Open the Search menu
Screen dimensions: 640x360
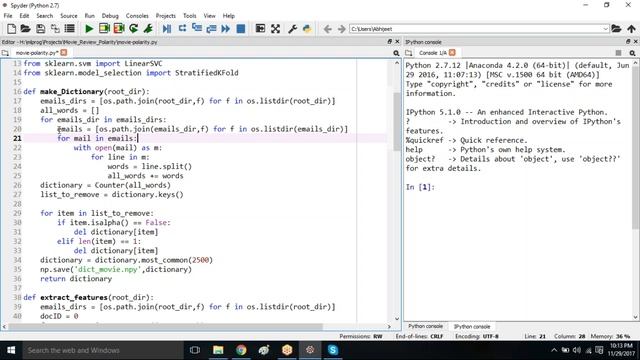coord(44,16)
